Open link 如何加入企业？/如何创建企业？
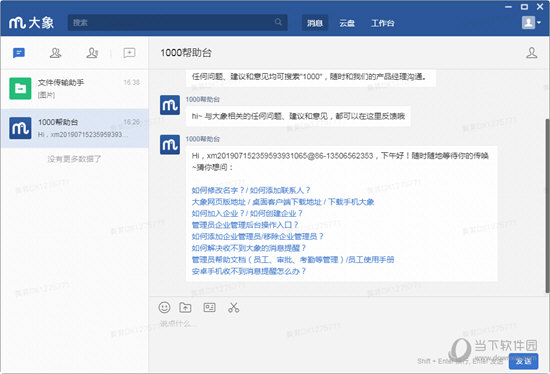Viewport: 550px width, 374px height. point(247,213)
